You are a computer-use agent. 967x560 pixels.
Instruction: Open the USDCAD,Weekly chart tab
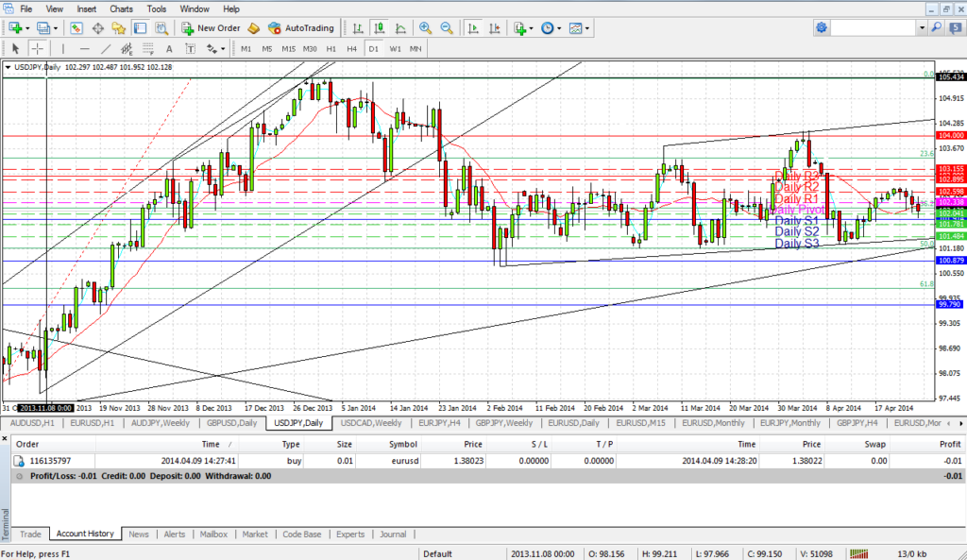click(x=370, y=423)
